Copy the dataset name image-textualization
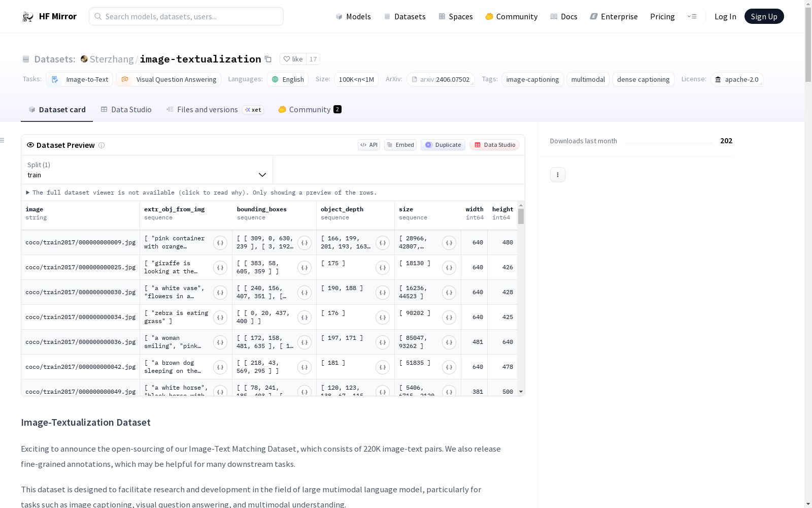 click(x=268, y=59)
